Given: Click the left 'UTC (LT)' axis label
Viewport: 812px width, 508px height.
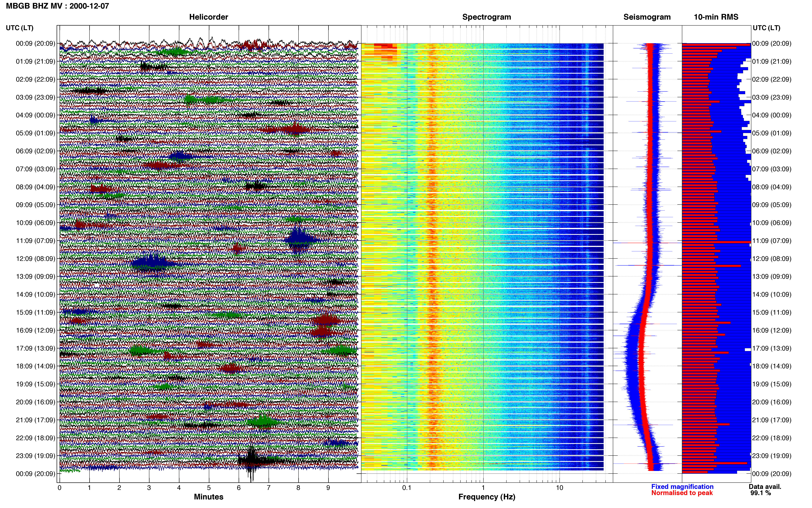Looking at the screenshot, I should coord(19,28).
